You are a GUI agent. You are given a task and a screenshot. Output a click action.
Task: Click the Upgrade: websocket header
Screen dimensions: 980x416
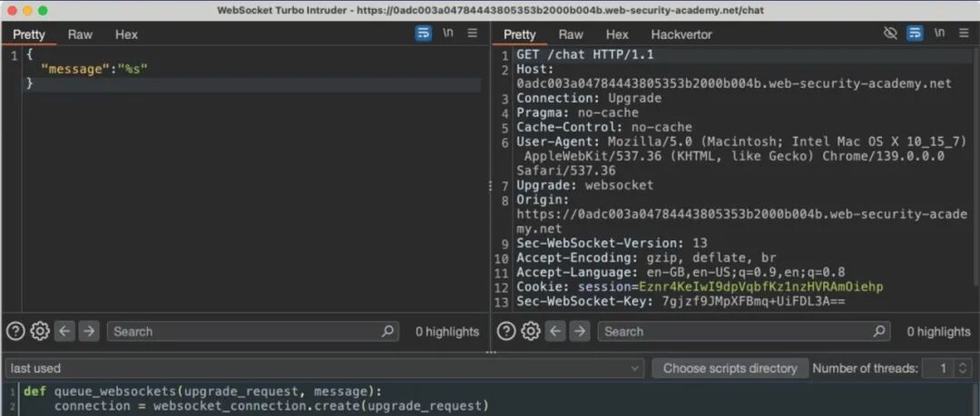(584, 185)
